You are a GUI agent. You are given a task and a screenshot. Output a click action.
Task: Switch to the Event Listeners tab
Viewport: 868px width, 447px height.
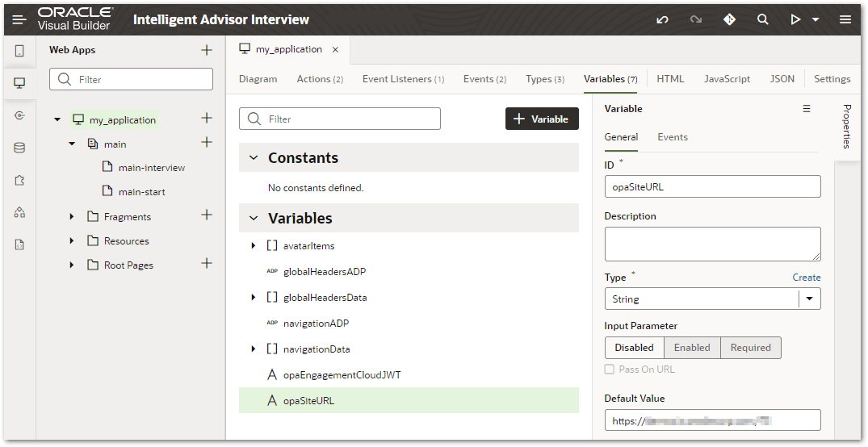pos(404,79)
